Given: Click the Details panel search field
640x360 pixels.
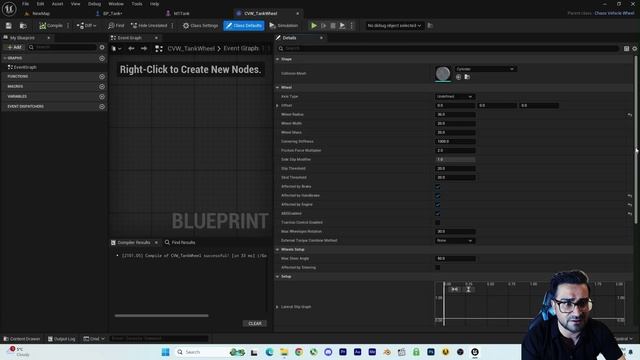Looking at the screenshot, I should point(448,48).
